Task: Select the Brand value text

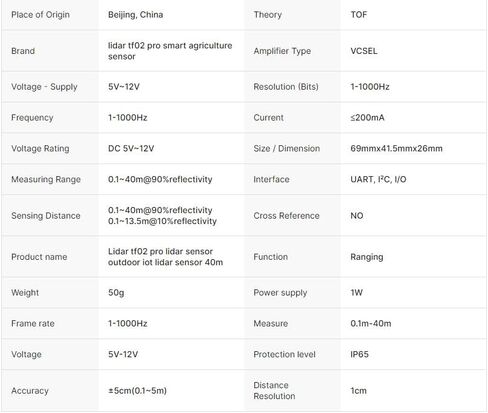Action: click(170, 51)
